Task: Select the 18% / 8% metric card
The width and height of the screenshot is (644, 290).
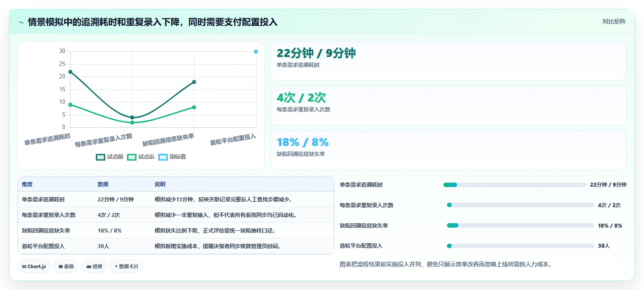Action: tap(448, 150)
